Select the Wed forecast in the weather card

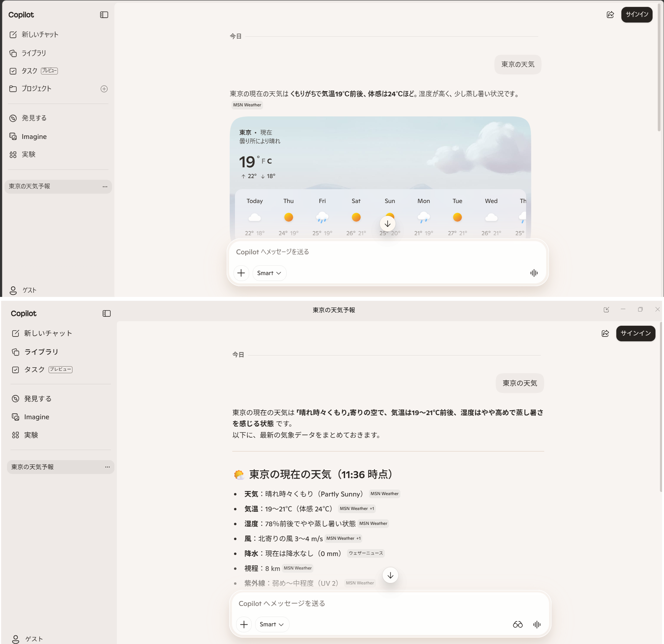(x=491, y=217)
